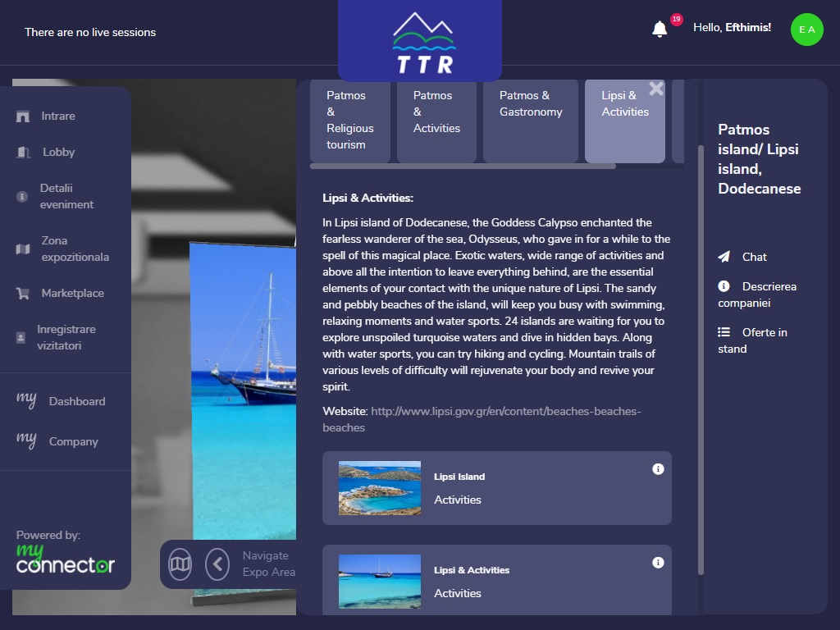Click the back arrow beside Navigate Expo Area
The image size is (840, 630).
tap(217, 564)
